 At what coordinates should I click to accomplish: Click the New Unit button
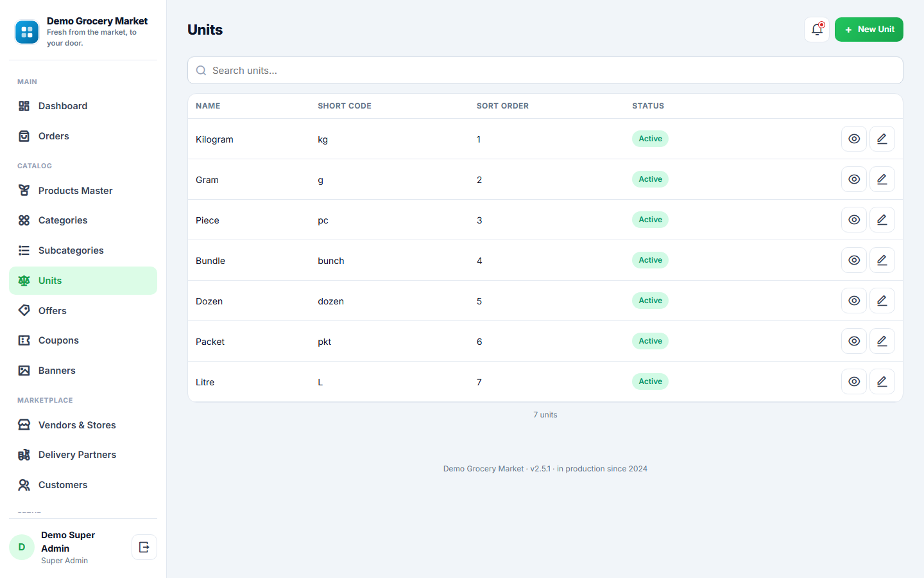(869, 30)
